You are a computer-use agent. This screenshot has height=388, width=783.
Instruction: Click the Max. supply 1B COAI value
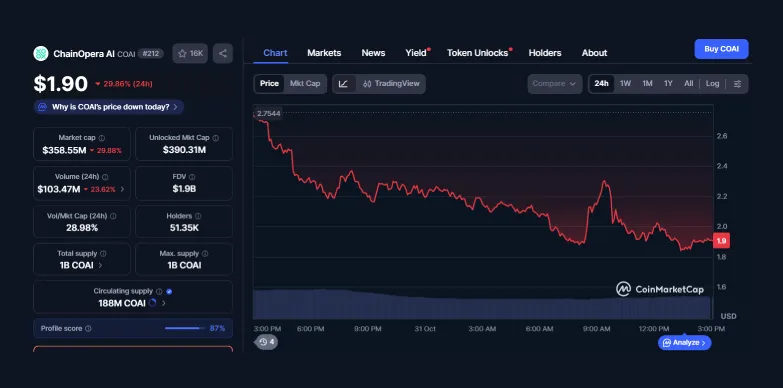[x=184, y=265]
